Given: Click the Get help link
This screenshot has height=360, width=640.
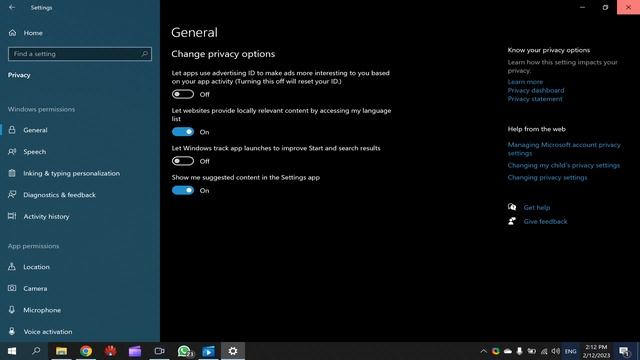Looking at the screenshot, I should [536, 207].
